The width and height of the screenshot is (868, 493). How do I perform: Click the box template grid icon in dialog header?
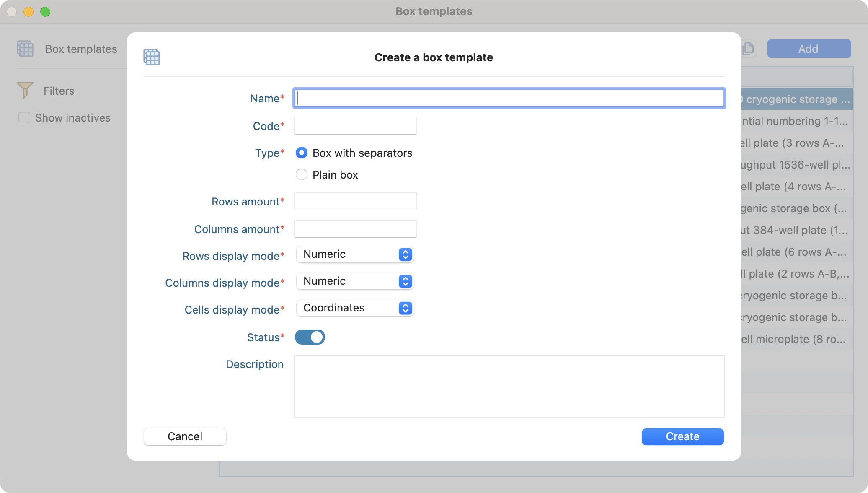[x=151, y=57]
